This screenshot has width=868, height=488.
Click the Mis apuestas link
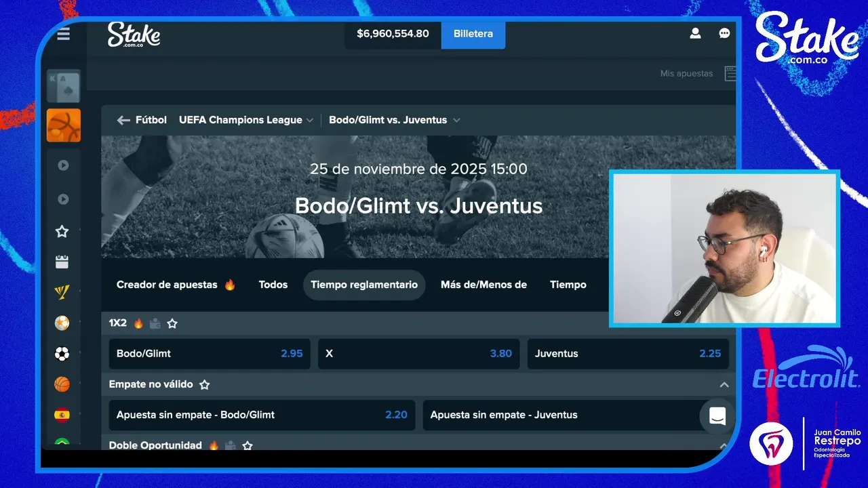tap(686, 73)
